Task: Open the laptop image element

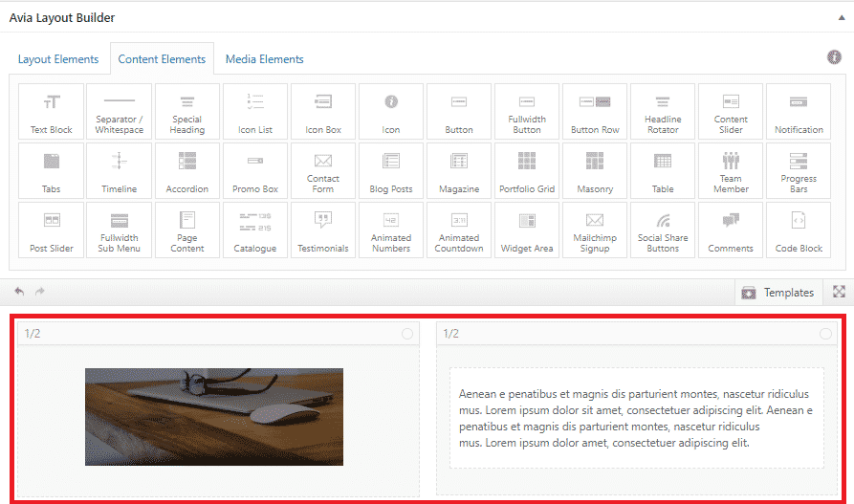Action: [214, 417]
